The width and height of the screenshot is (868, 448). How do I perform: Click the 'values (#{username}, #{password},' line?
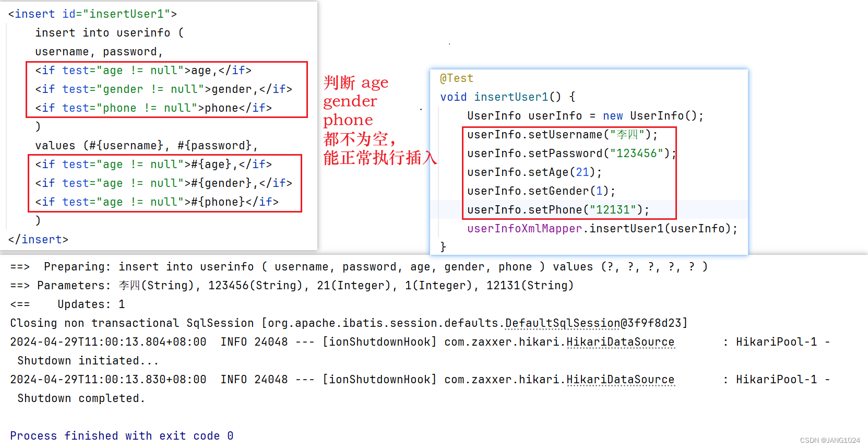coord(147,146)
